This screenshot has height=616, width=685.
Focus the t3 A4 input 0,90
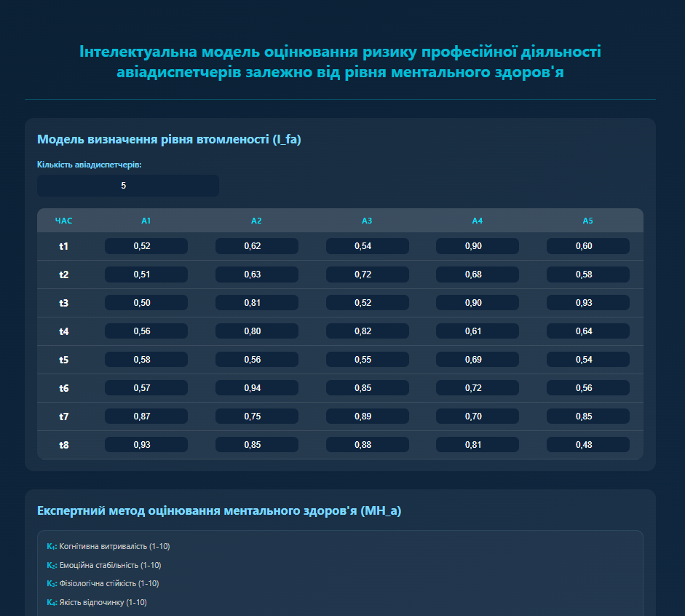[478, 303]
